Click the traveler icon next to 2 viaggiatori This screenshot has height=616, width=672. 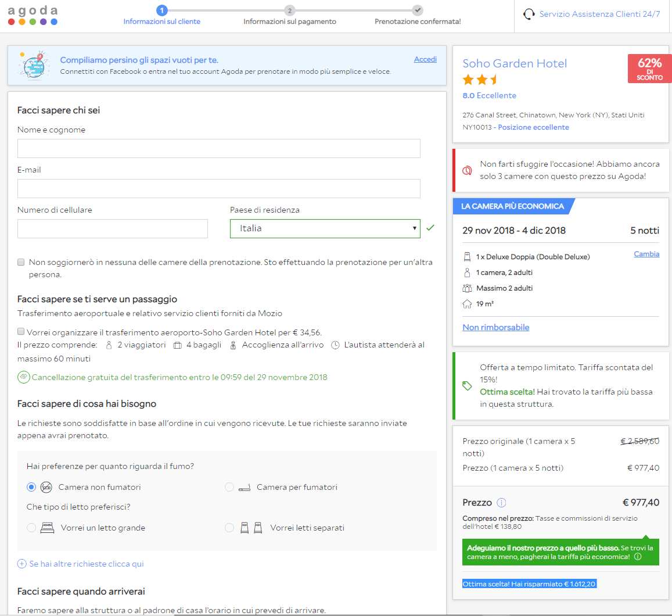109,345
